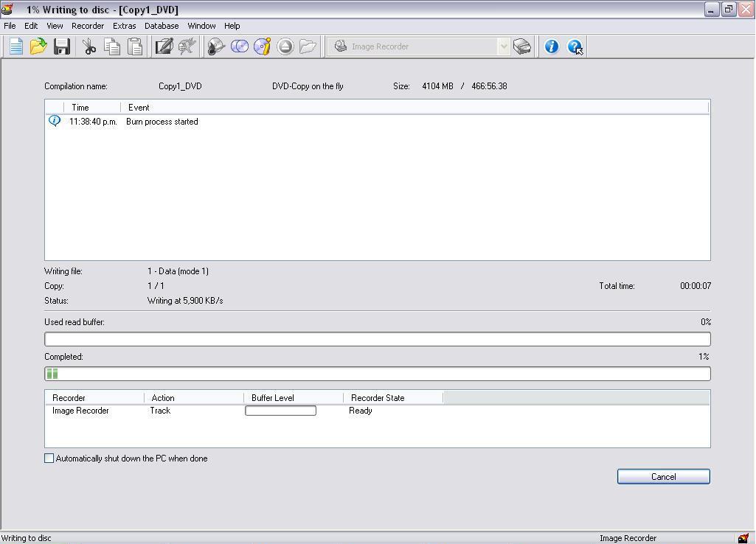Click the Copy Disc icon
This screenshot has height=544, width=756.
(x=240, y=46)
